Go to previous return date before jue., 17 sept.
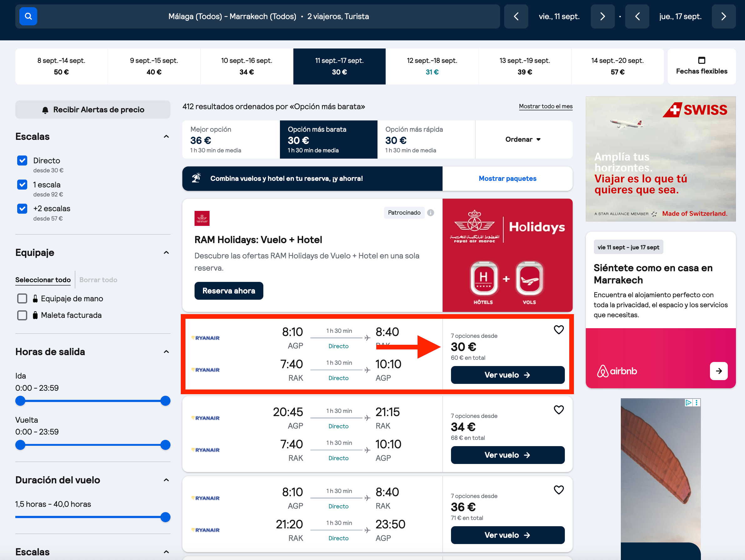 [637, 16]
